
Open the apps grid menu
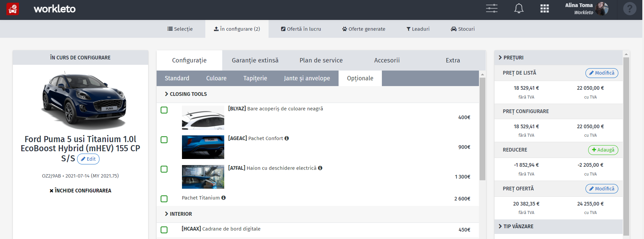click(545, 8)
